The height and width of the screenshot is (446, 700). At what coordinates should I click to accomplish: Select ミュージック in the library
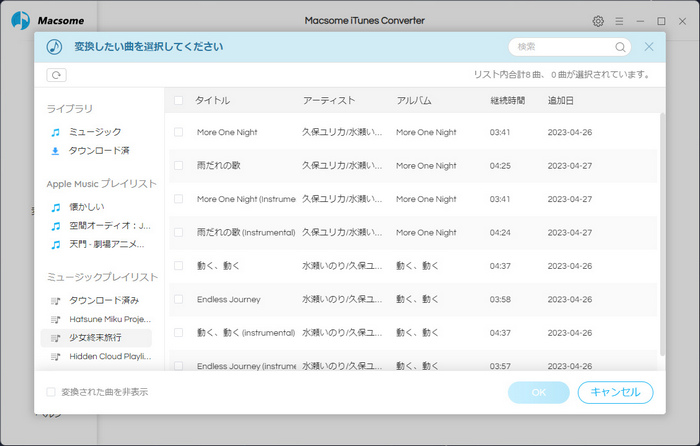click(95, 132)
